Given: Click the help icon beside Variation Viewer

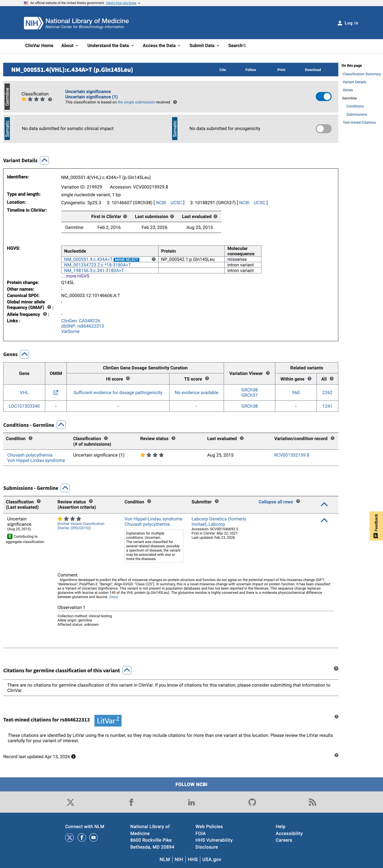Looking at the screenshot, I should [x=268, y=373].
